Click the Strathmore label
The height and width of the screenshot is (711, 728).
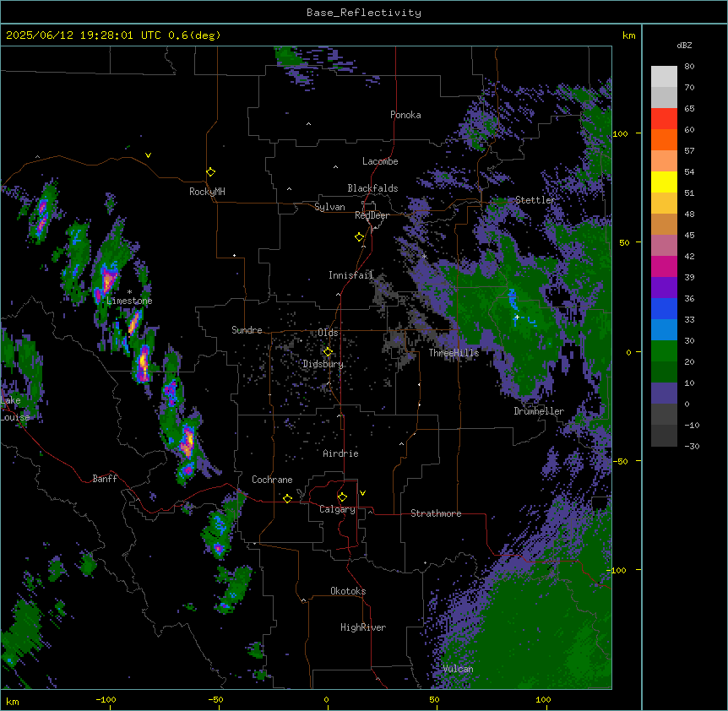tap(436, 513)
